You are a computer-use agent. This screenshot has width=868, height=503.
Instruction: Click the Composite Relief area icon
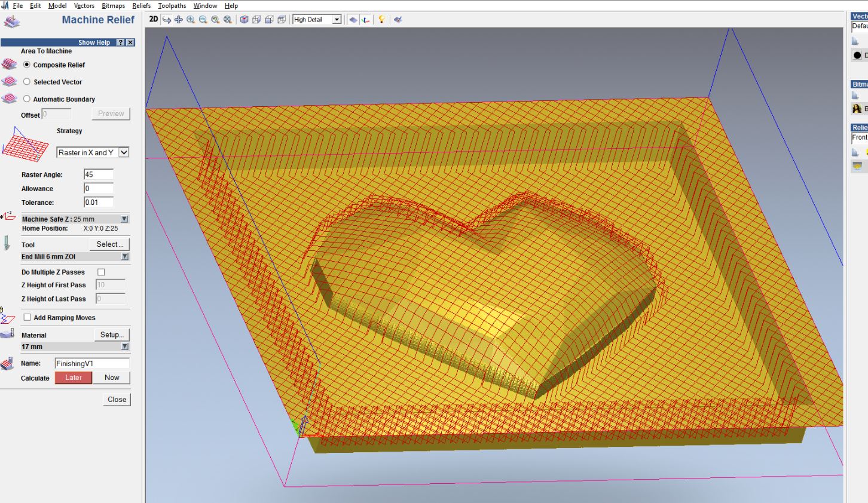click(x=10, y=64)
